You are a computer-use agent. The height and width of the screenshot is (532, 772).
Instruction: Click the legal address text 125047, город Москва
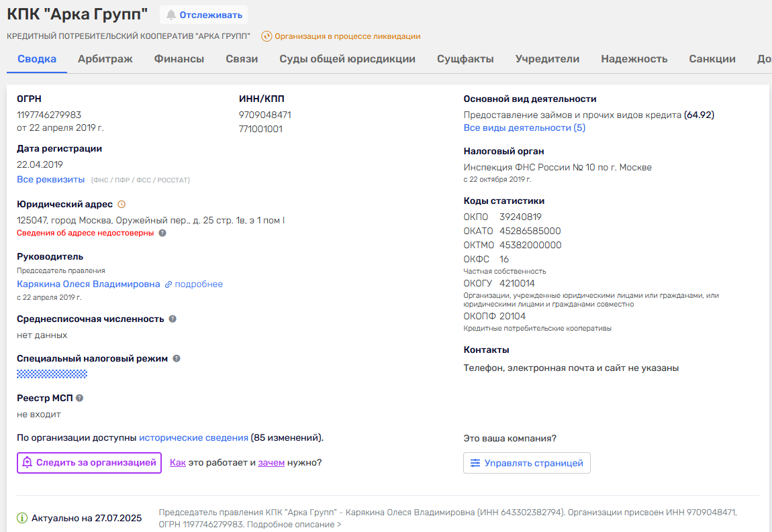150,220
